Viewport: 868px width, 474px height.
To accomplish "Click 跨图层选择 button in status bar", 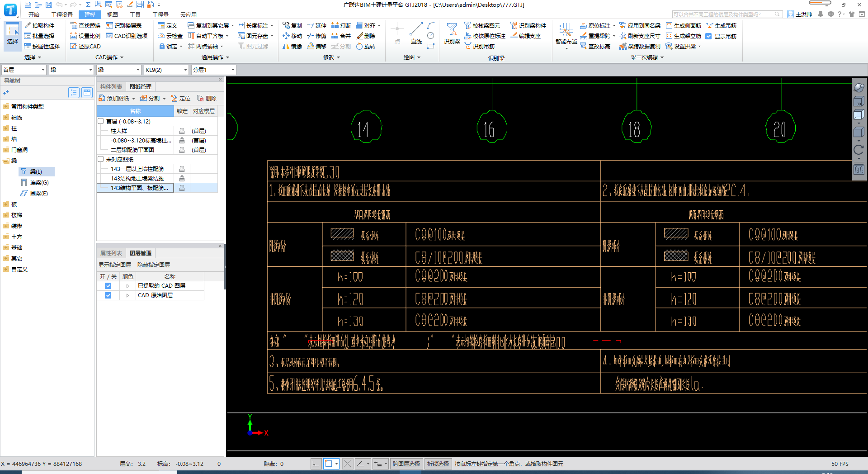I will pyautogui.click(x=406, y=464).
